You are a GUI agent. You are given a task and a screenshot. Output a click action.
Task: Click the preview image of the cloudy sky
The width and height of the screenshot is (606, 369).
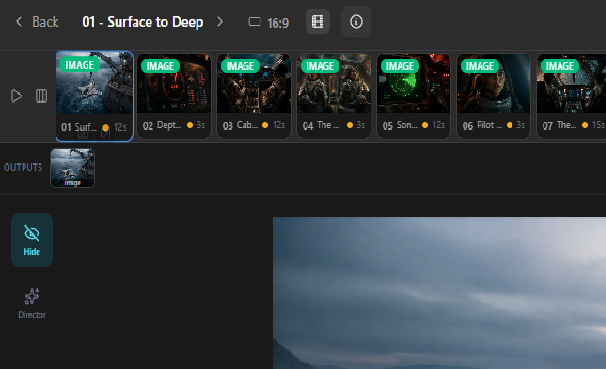[439, 293]
